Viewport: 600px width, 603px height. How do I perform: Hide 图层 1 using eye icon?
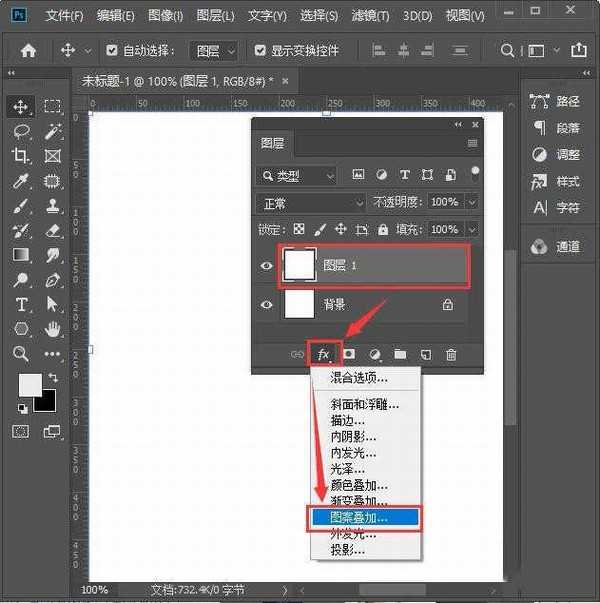tap(266, 265)
